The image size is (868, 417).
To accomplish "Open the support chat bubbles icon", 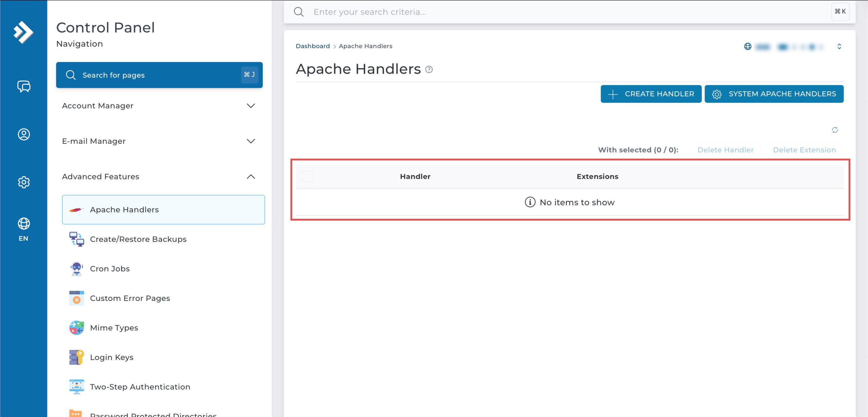I will pyautogui.click(x=24, y=87).
